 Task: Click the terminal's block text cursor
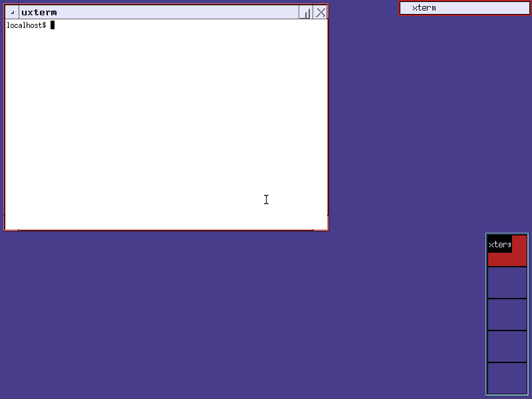53,25
